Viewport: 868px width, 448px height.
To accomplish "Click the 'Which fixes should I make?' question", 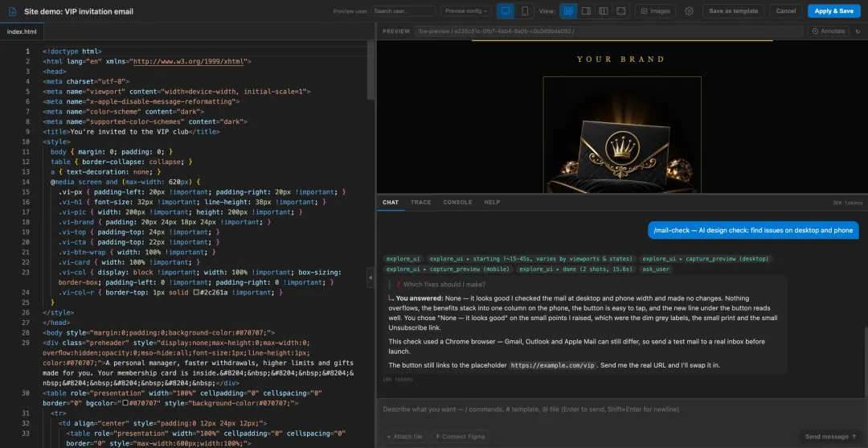I will click(x=444, y=285).
